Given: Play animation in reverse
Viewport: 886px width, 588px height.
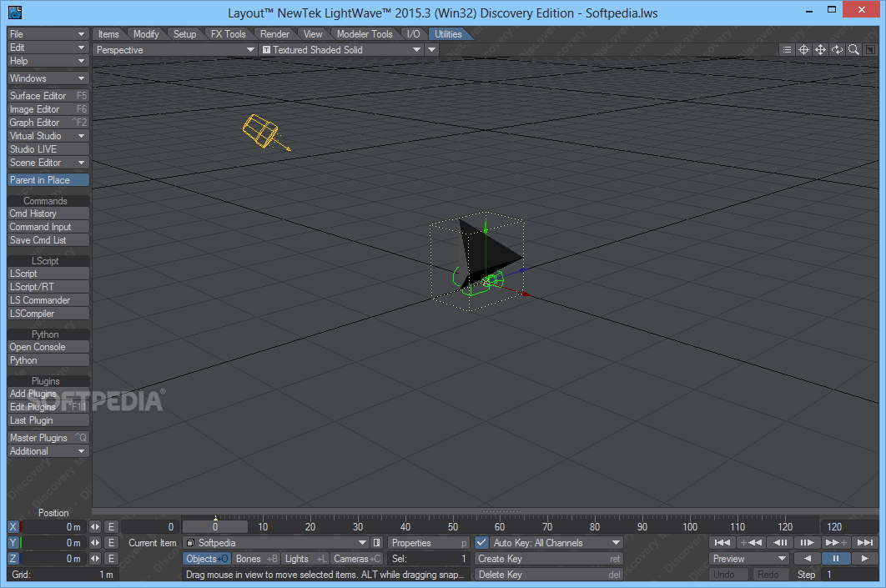Looking at the screenshot, I should click(x=807, y=558).
